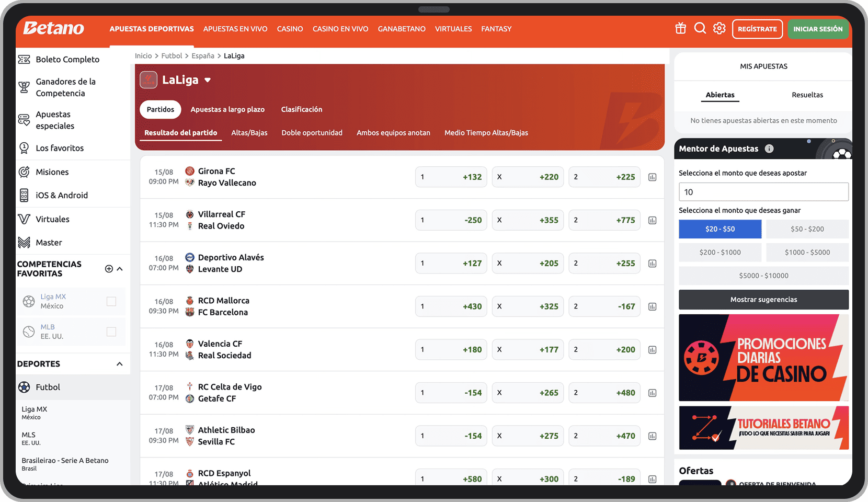Image resolution: width=868 pixels, height=502 pixels.
Task: Select Futbol soccer ball icon in Deportes
Action: (24, 387)
